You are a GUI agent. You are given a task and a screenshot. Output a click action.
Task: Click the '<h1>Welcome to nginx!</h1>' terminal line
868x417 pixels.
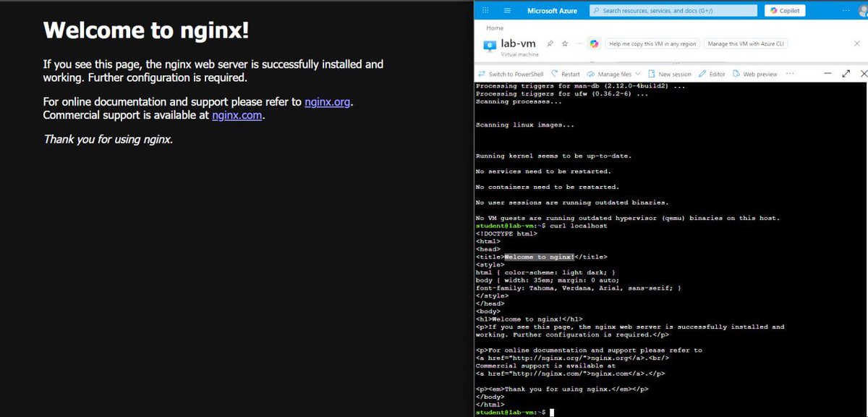pos(529,319)
